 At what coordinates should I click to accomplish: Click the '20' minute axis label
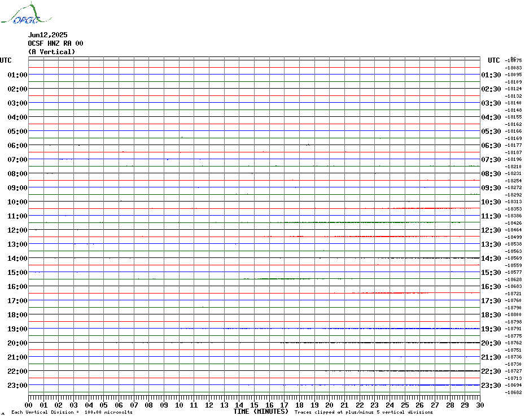click(330, 405)
